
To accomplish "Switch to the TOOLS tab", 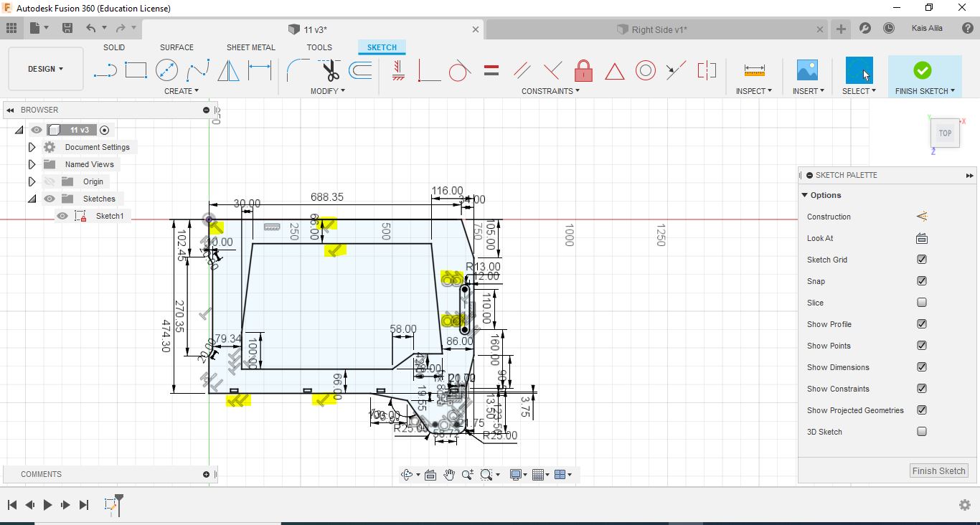I will point(319,47).
